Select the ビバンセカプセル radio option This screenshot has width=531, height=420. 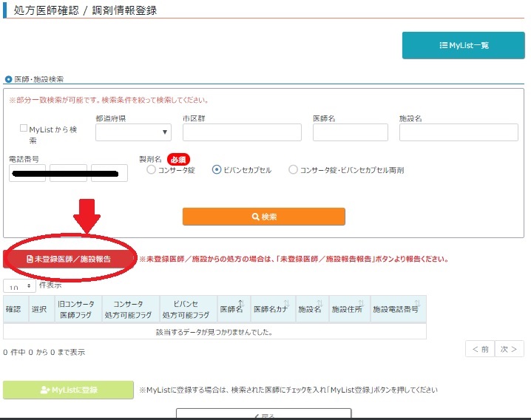point(217,170)
